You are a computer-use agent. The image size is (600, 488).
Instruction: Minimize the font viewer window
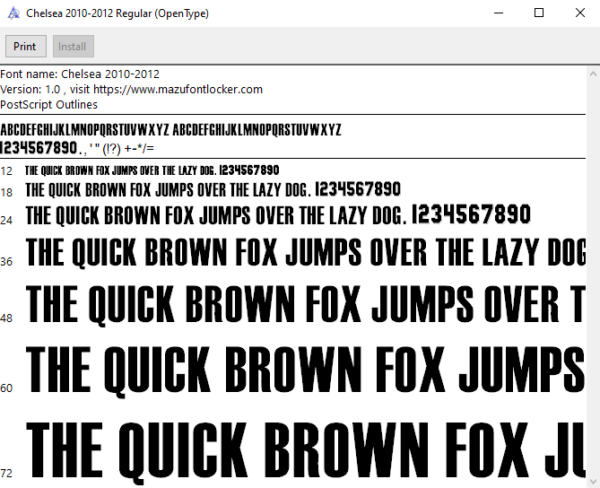(x=498, y=13)
